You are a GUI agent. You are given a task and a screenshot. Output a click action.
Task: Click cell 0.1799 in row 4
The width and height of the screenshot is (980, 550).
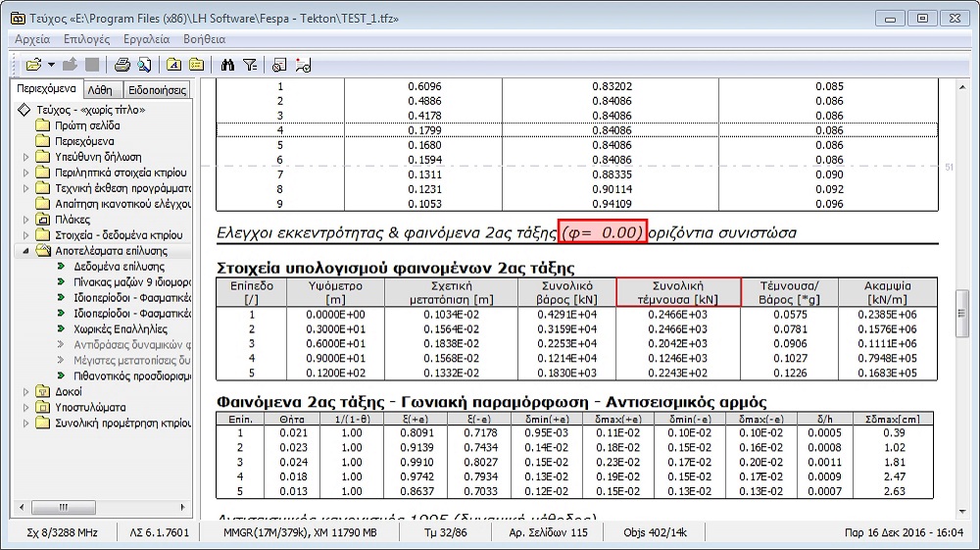pos(424,130)
